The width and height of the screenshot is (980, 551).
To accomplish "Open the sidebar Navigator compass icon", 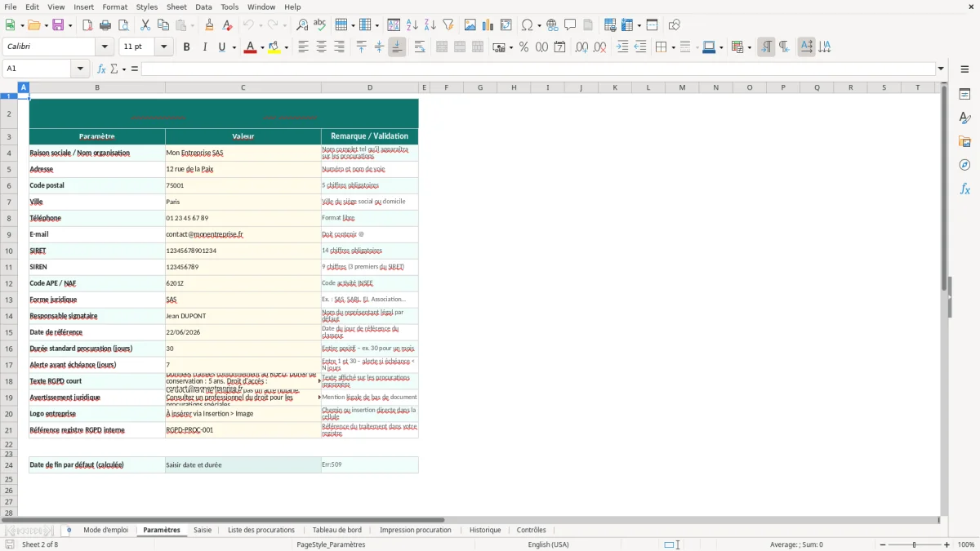I will (x=964, y=165).
